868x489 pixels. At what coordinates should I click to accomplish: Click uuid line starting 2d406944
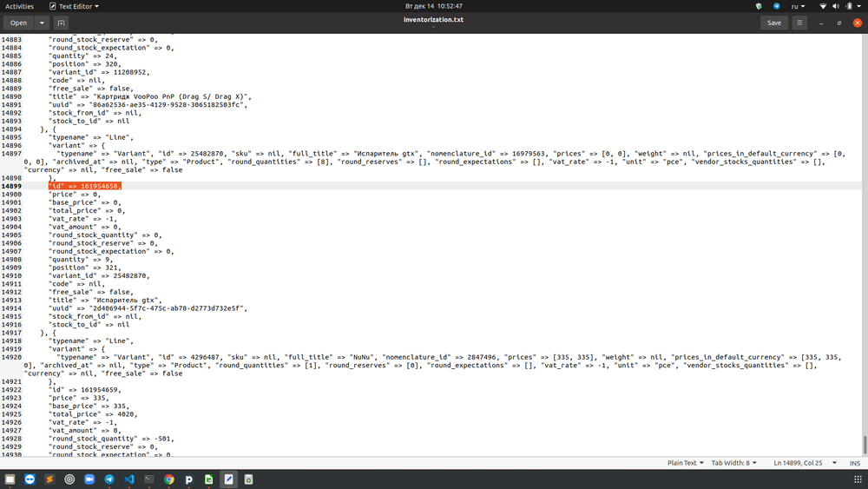coord(148,308)
